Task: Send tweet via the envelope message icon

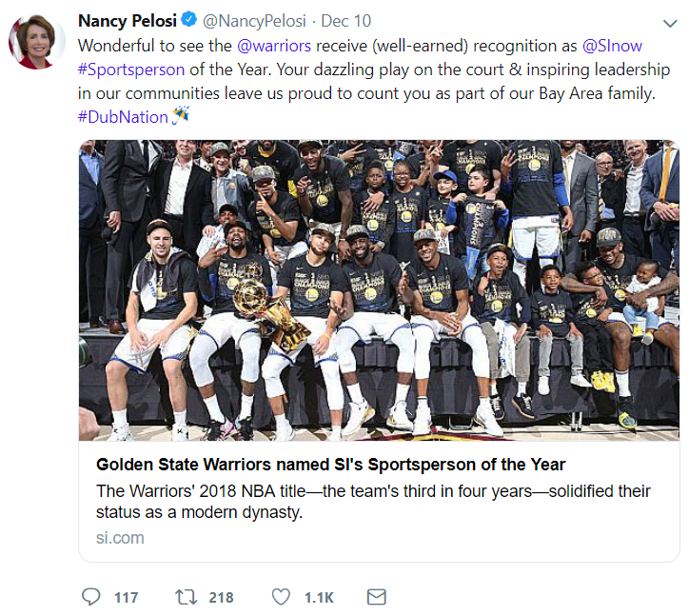Action: click(376, 597)
